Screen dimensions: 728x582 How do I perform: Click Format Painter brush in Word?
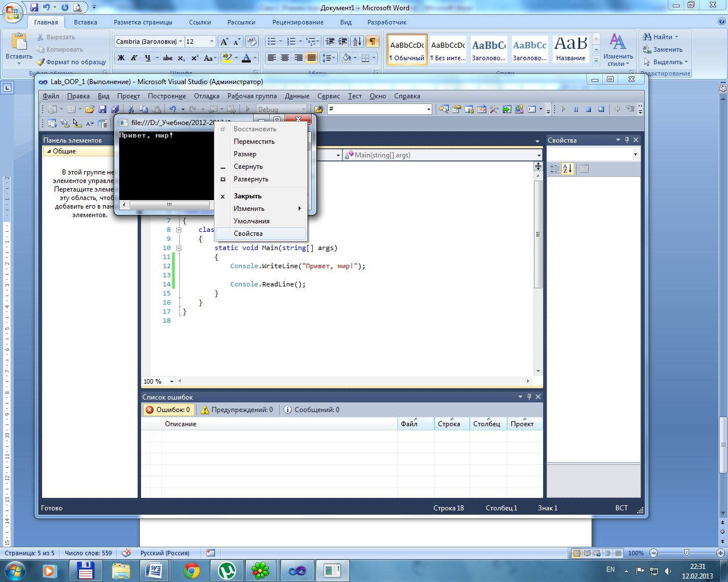coord(71,62)
